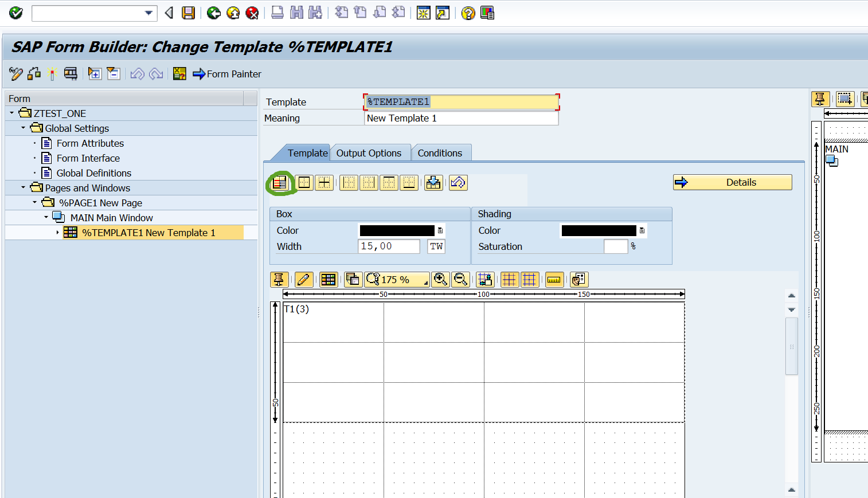Toggle the ruler display icon
868x498 pixels.
[x=554, y=280]
